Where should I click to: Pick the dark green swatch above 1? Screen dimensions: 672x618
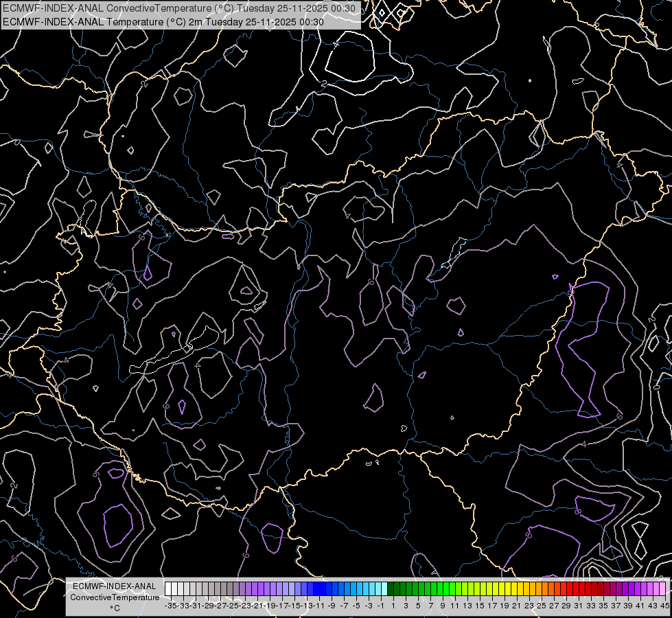(391, 588)
